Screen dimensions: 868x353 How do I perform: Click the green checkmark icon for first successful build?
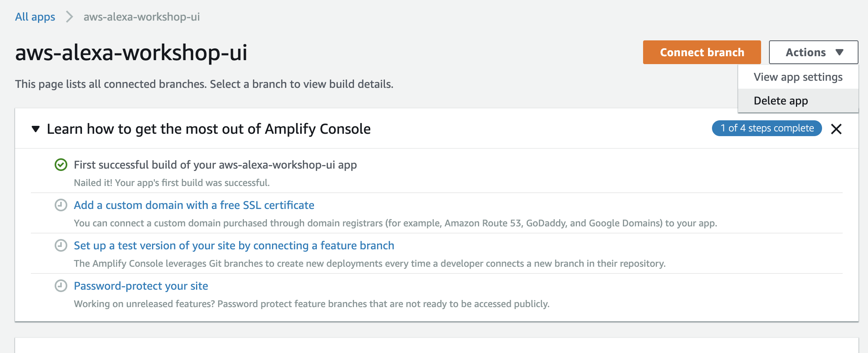pos(61,165)
